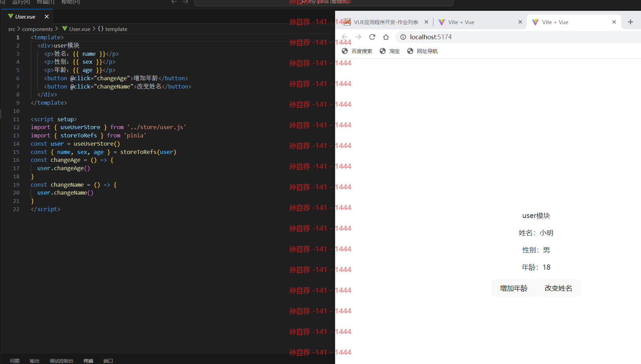Click src in the editor breadcrumb

pos(12,29)
